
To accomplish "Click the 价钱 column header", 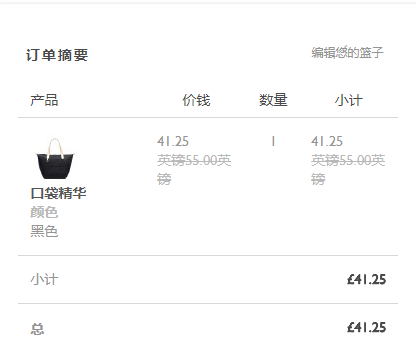I will click(196, 100).
